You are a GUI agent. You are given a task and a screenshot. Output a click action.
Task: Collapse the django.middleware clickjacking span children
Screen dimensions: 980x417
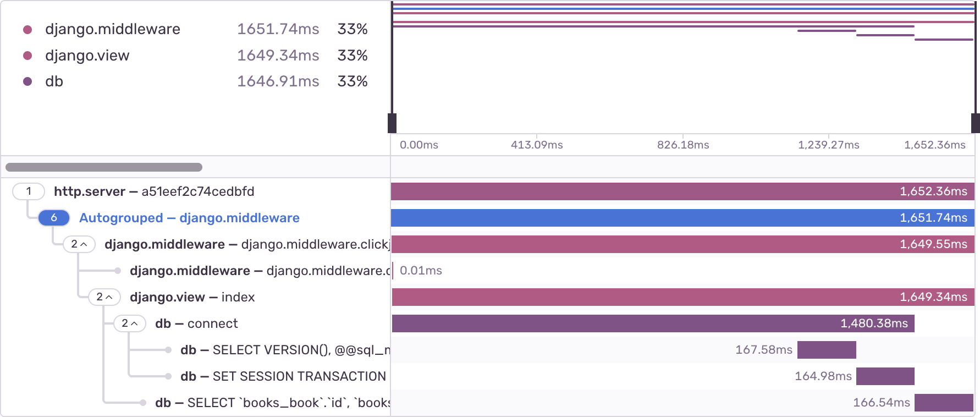point(79,244)
